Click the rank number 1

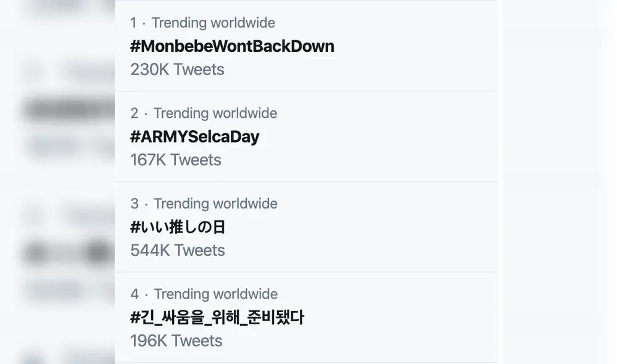[133, 23]
